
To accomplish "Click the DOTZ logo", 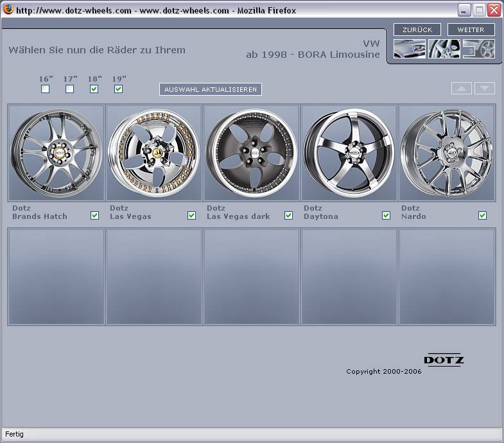I will click(x=444, y=360).
